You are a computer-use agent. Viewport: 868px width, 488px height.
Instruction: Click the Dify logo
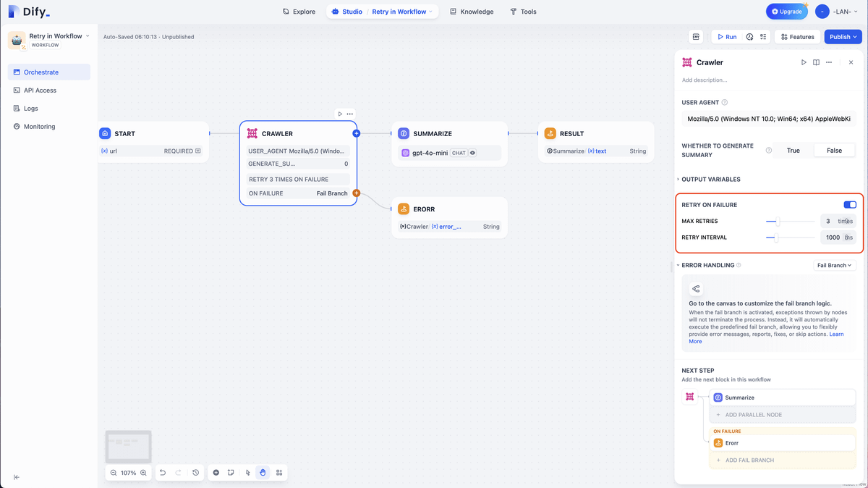click(x=29, y=12)
